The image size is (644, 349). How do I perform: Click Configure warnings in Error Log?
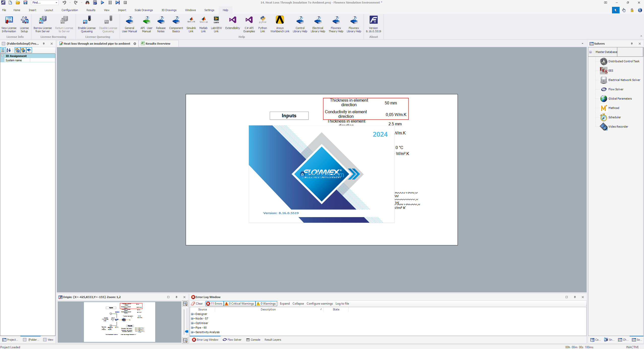point(320,304)
